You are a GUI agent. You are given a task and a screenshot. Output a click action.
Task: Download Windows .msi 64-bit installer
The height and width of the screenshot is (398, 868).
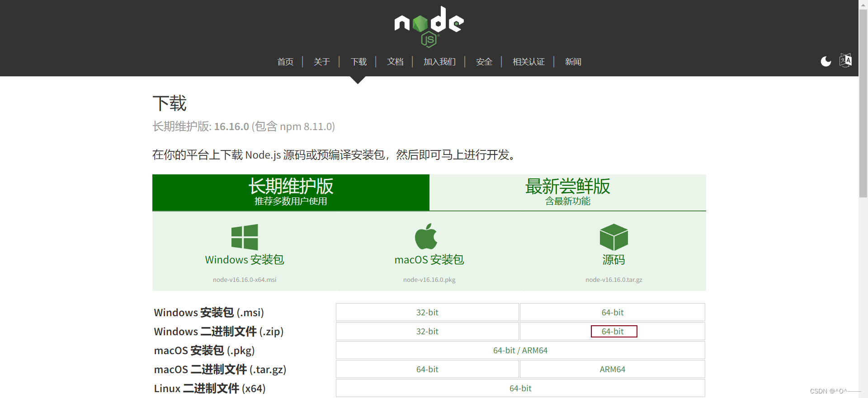[x=613, y=312]
